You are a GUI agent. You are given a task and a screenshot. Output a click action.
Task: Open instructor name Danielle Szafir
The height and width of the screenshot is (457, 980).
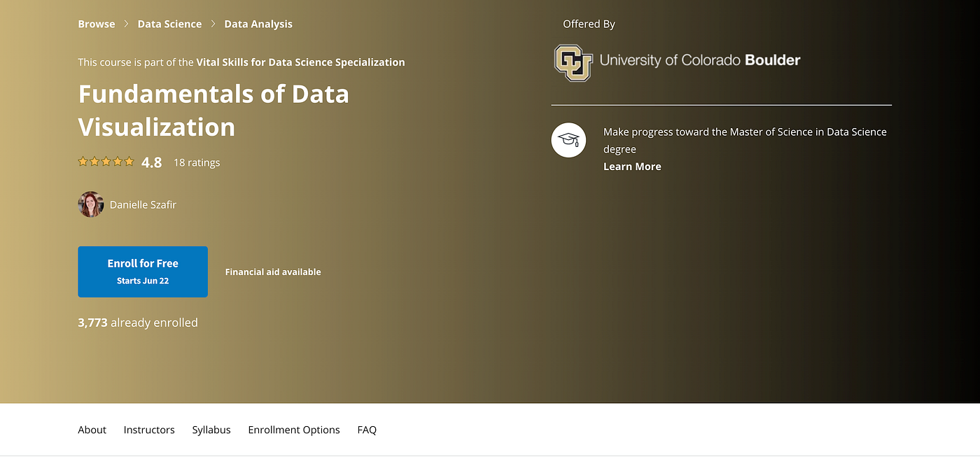(x=143, y=205)
